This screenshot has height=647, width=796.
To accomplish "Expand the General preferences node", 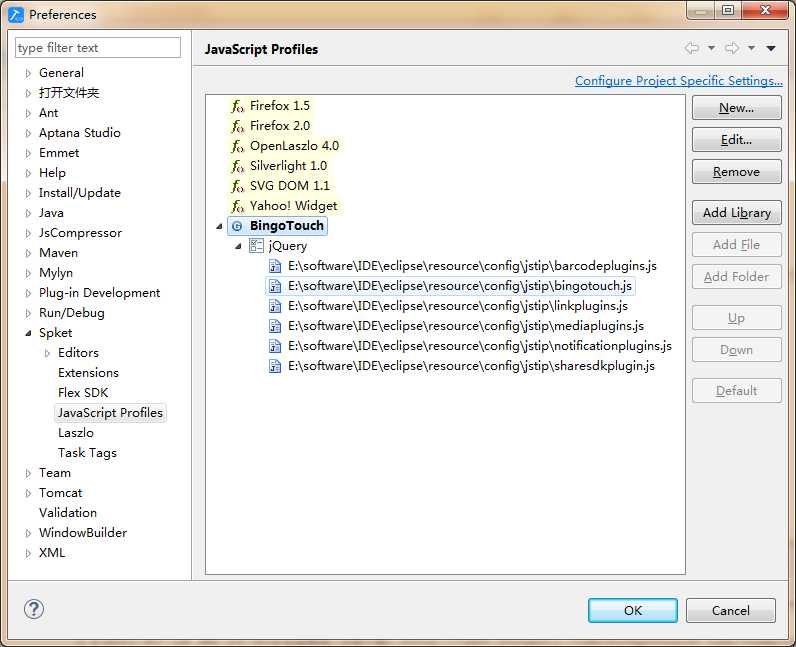I will pos(28,73).
